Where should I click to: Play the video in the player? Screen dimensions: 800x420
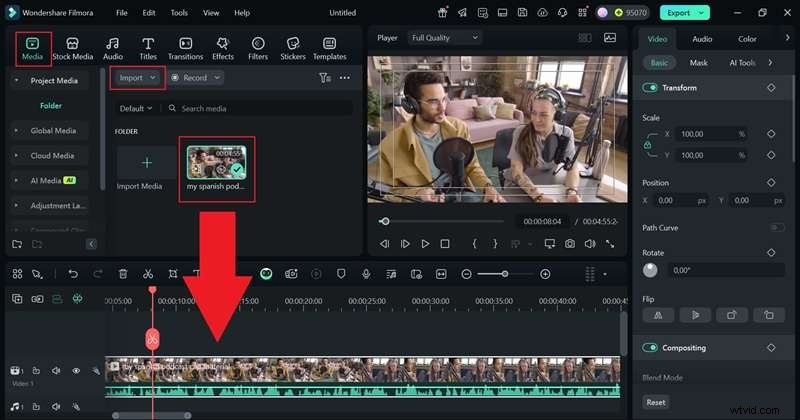point(425,243)
